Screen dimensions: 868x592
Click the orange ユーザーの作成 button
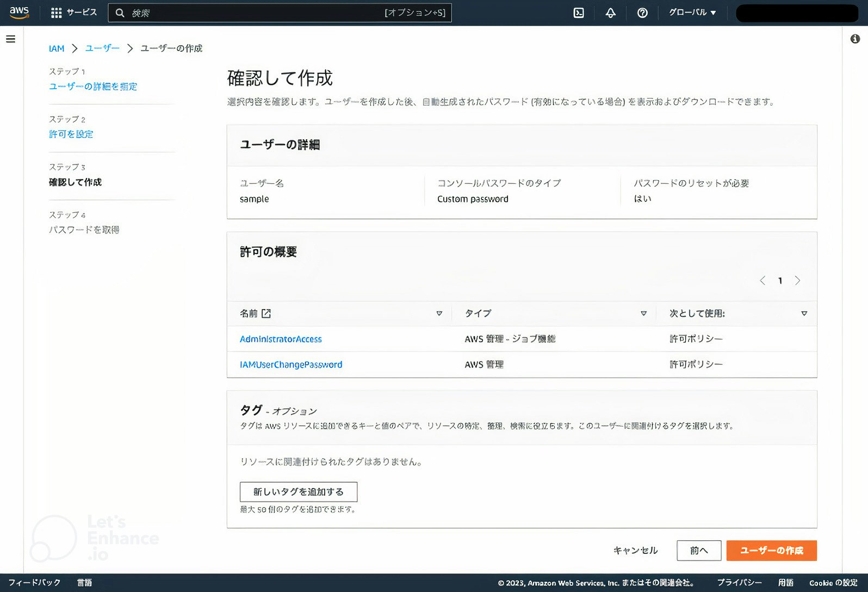point(772,551)
